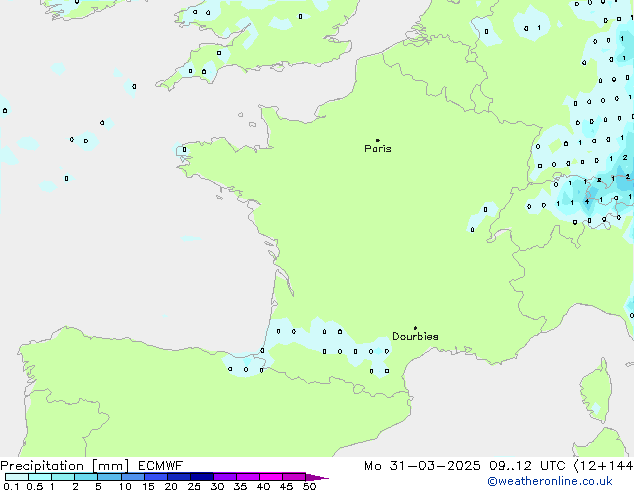Screen dimensions: 634x490
Task: Click the Paris city label
Action: [378, 149]
